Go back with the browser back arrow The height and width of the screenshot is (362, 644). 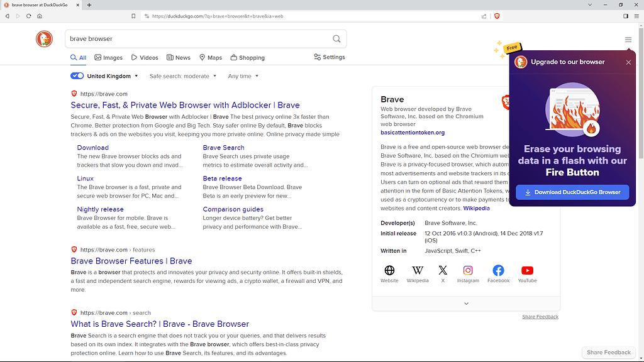pyautogui.click(x=7, y=16)
